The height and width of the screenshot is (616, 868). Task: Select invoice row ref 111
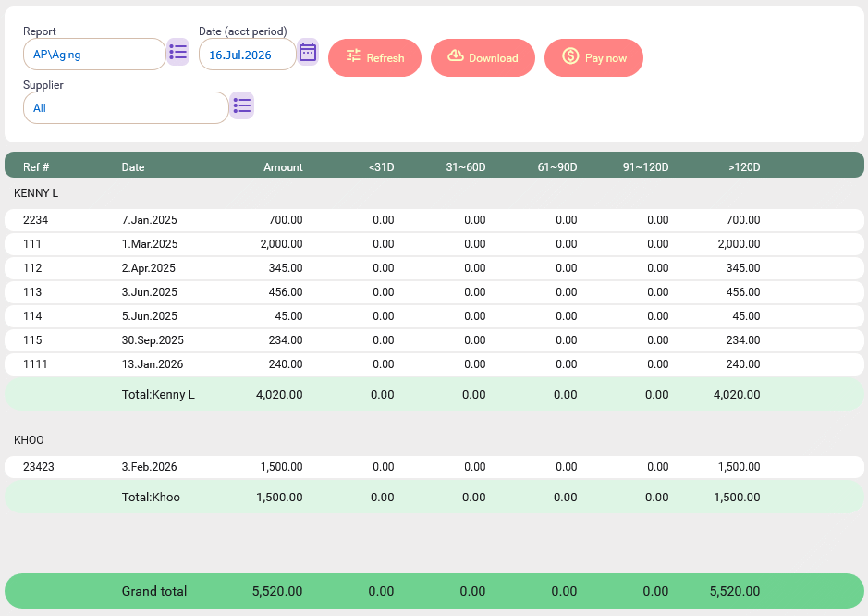pos(434,244)
